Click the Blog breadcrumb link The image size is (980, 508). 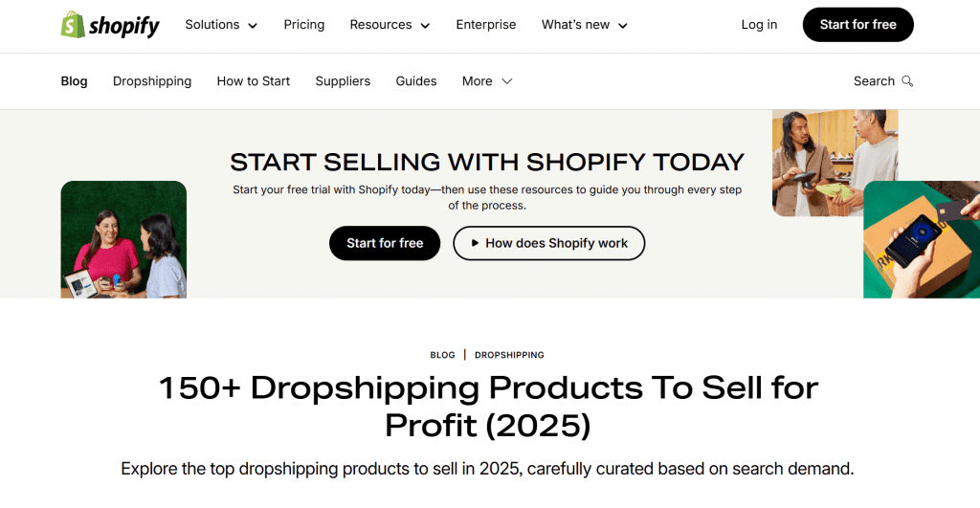pos(442,355)
